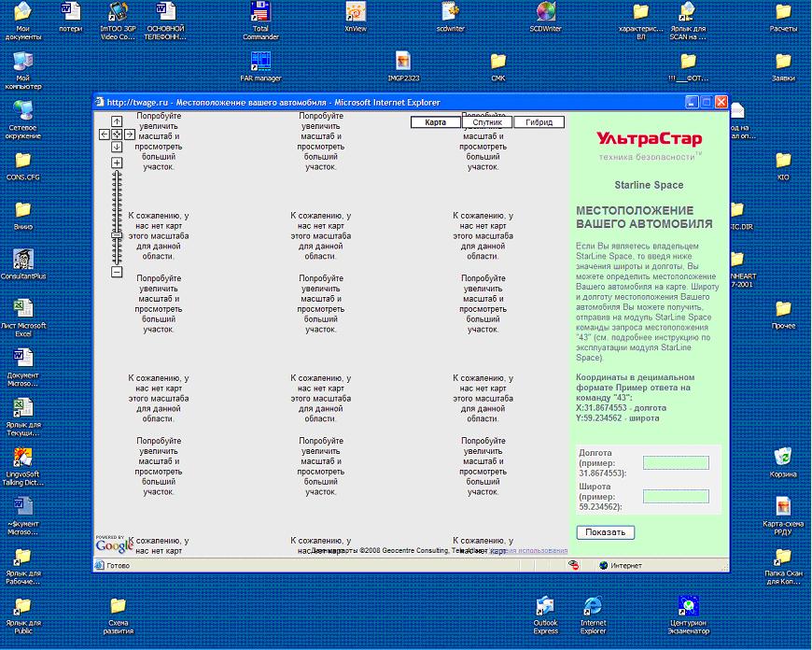Open Мой компьютер icon
812x650 pixels.
[x=22, y=70]
